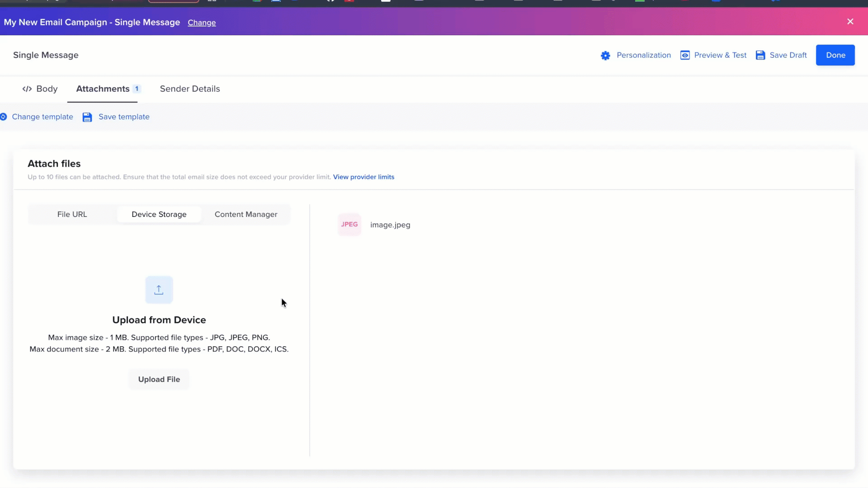Open the View provider limits link

click(363, 177)
